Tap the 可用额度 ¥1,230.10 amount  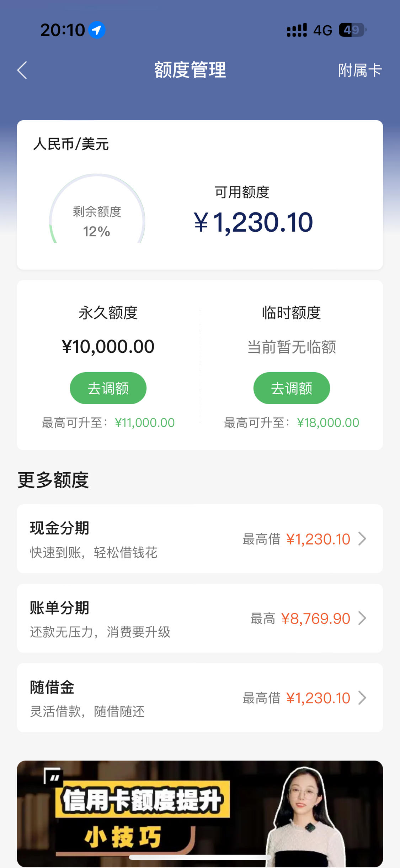point(253,222)
